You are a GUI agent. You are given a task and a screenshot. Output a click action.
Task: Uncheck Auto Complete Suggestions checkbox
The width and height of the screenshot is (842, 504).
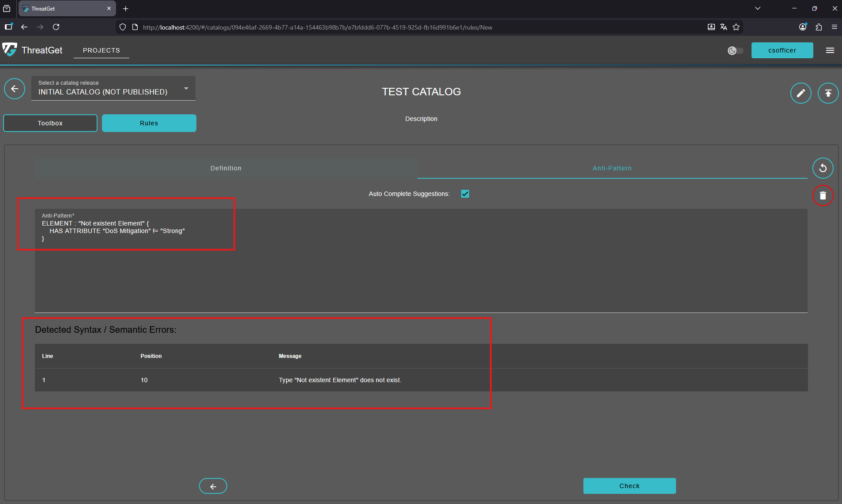tap(465, 194)
